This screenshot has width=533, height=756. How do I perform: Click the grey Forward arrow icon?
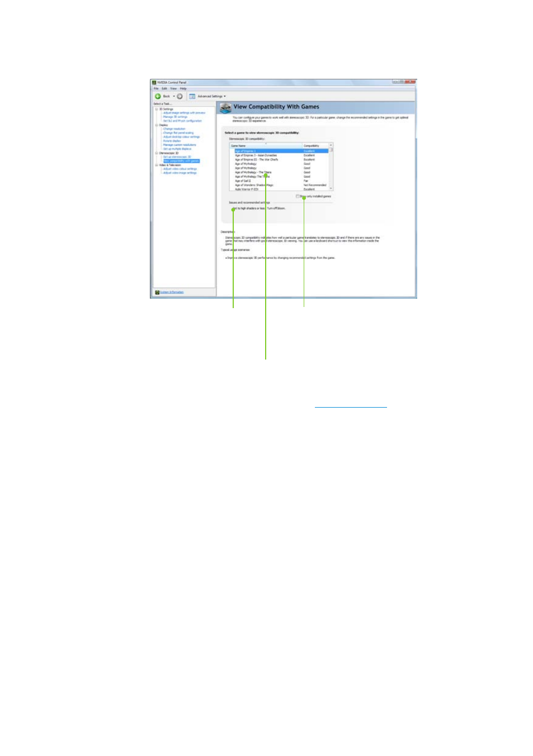pyautogui.click(x=180, y=96)
